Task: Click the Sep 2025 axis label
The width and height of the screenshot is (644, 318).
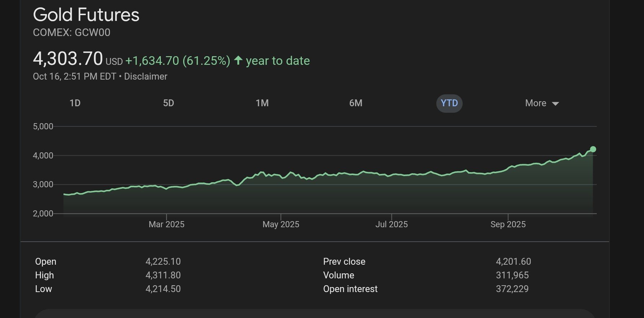Action: (x=508, y=224)
